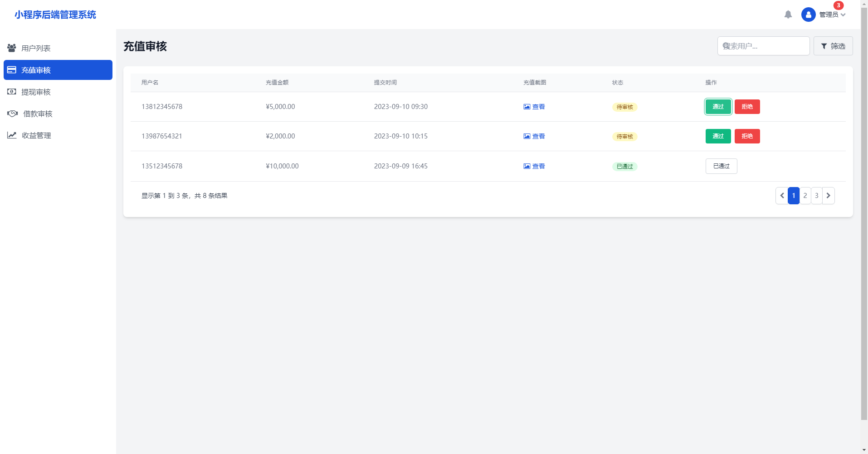Click the notification bell icon
Image resolution: width=868 pixels, height=454 pixels.
click(788, 15)
